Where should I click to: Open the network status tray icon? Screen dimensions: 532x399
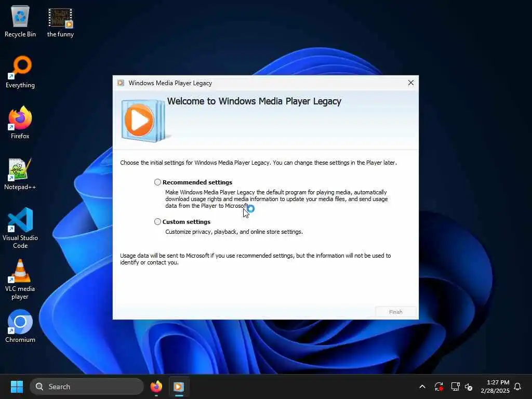[x=455, y=387]
